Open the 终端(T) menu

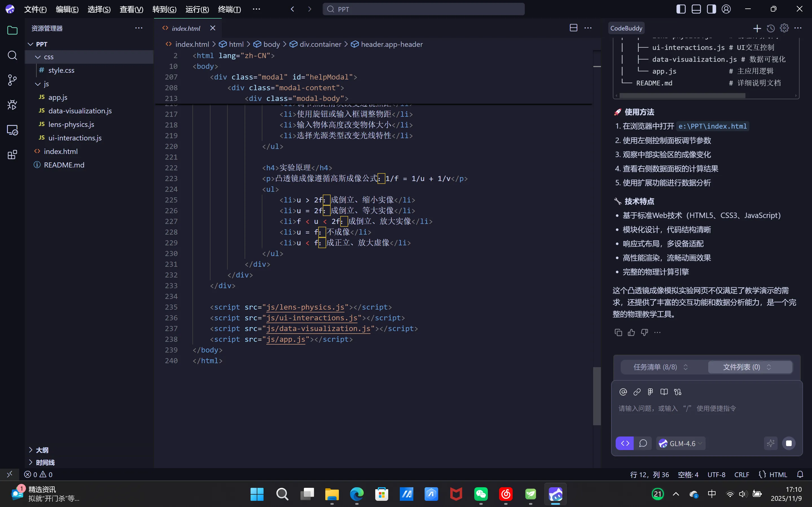click(229, 9)
